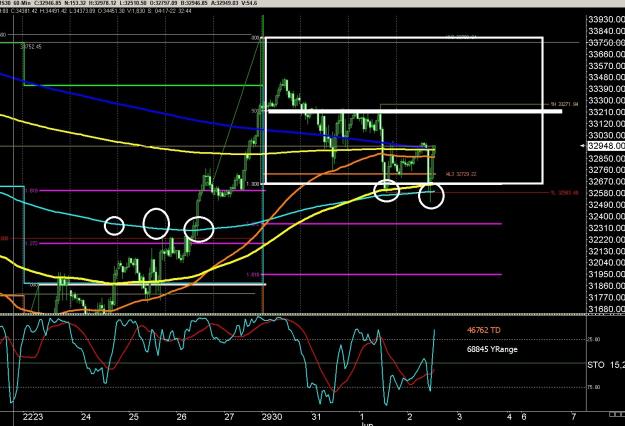Click the 31680.00 price axis label
This screenshot has height=426, width=625.
pos(606,309)
